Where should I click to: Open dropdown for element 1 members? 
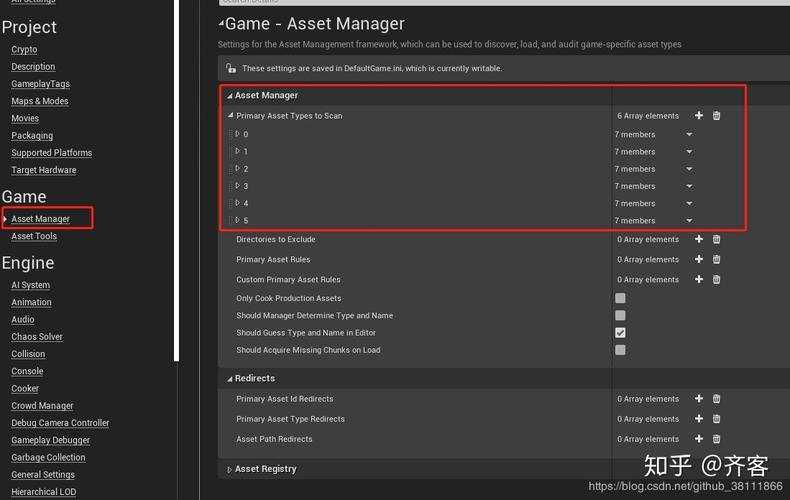point(689,152)
